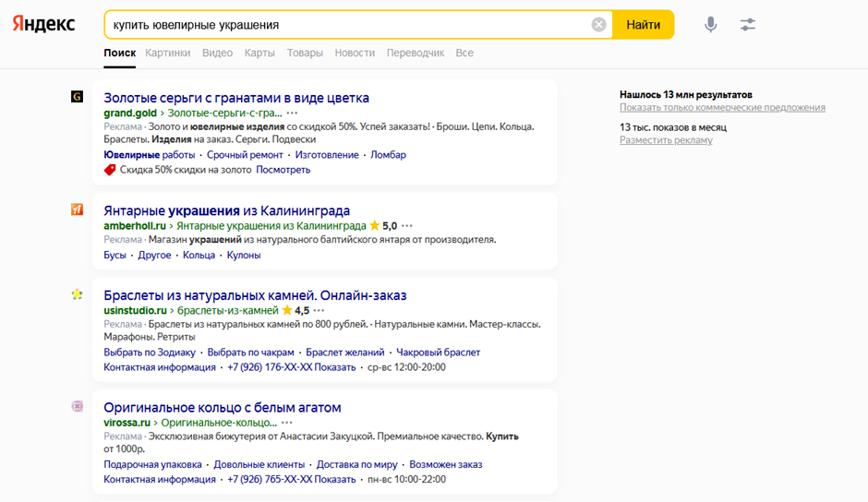
Task: Click the green path браслеты-из-камней
Action: (x=228, y=310)
